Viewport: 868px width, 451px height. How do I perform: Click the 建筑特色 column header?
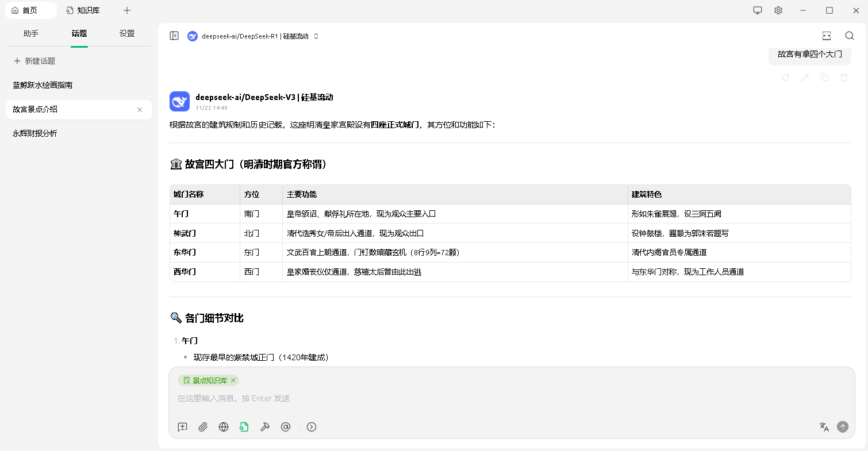point(739,195)
